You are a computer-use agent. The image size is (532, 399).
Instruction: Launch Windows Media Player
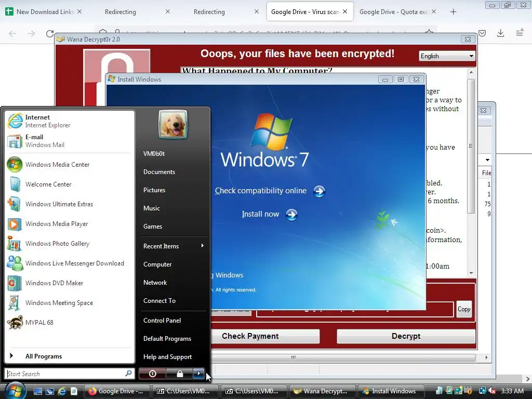pyautogui.click(x=70, y=223)
